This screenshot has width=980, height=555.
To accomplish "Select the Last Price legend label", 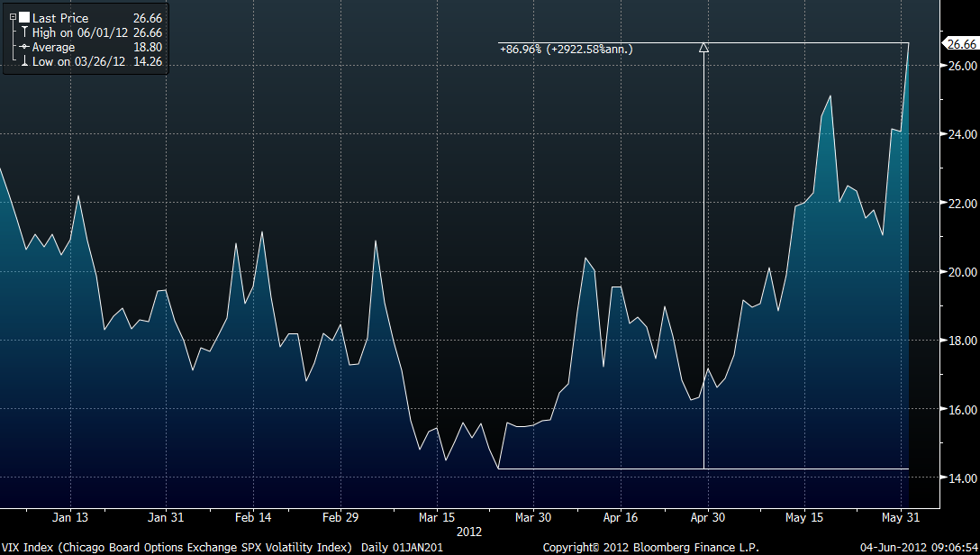I will tap(60, 18).
